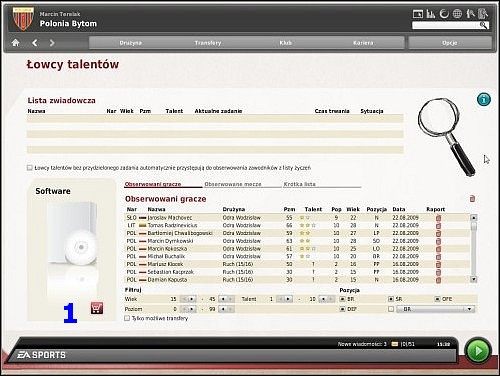500x376 pixels.
Task: Toggle auto-observe wishlist players checkbox for idle scouts
Action: click(30, 168)
